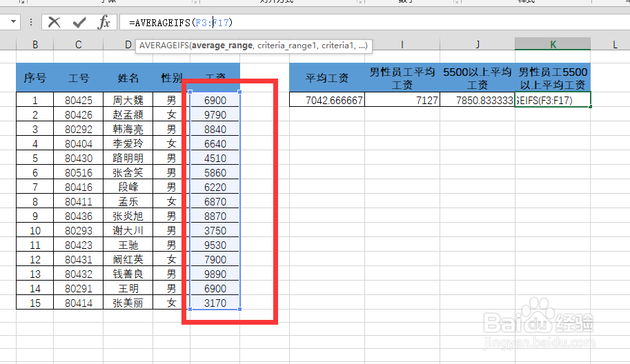
Task: Click name cell 王明
Action: (128, 288)
